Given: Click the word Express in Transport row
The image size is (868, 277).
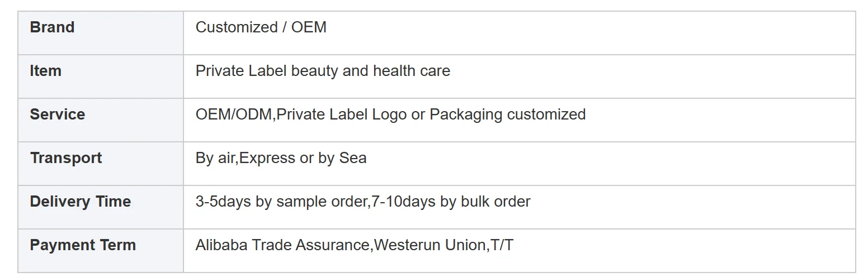Looking at the screenshot, I should [x=268, y=158].
